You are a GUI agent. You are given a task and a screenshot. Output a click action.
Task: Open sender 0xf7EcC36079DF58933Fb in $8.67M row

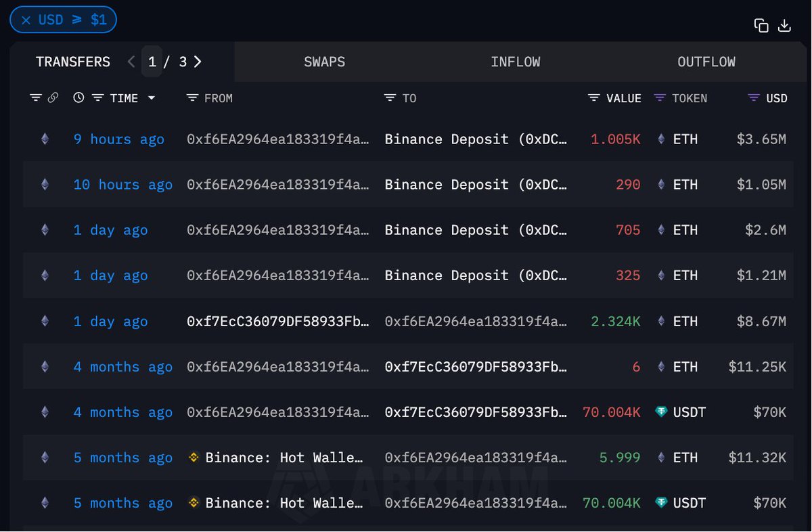pos(278,322)
